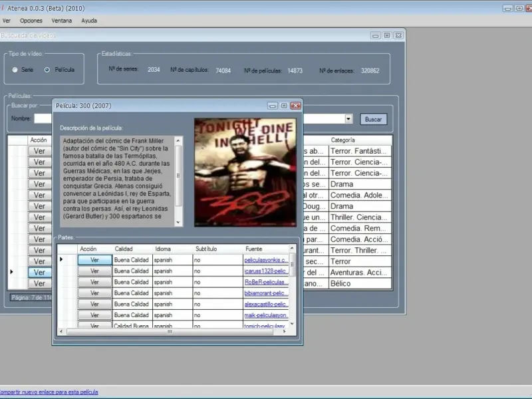Select the Película radio button
The width and height of the screenshot is (532, 399).
click(x=47, y=69)
